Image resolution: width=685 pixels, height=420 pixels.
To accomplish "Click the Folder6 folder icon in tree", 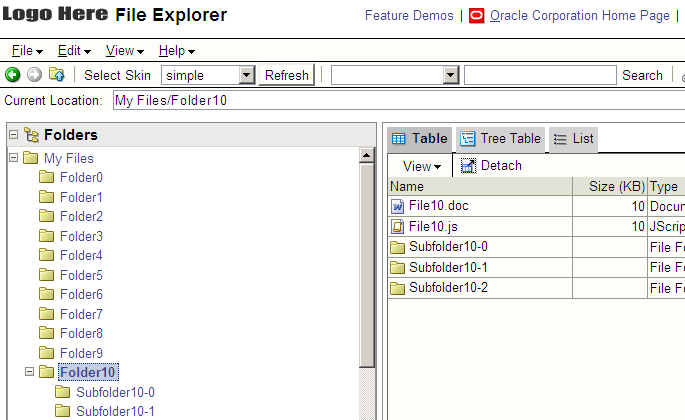I will pyautogui.click(x=46, y=294).
